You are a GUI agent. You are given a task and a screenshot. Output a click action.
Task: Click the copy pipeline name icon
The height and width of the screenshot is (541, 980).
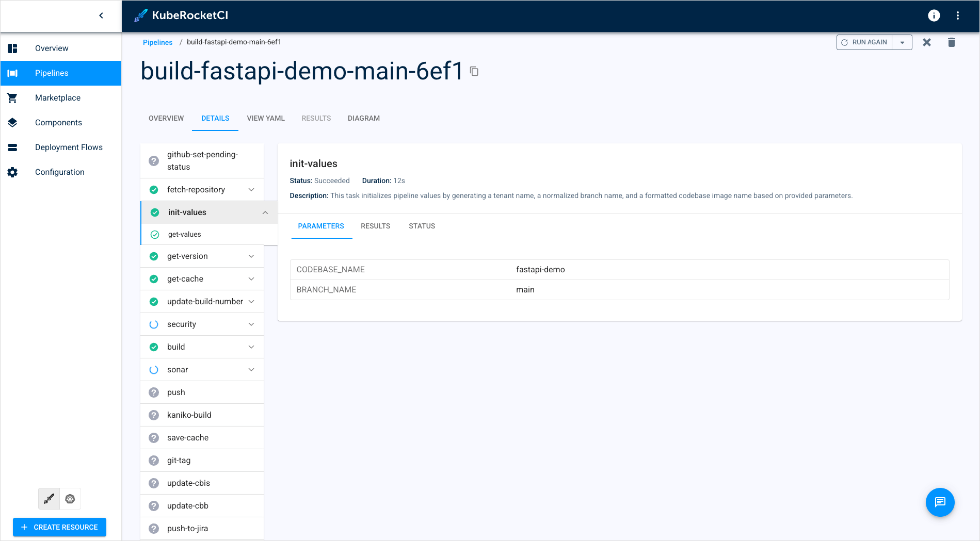point(474,72)
